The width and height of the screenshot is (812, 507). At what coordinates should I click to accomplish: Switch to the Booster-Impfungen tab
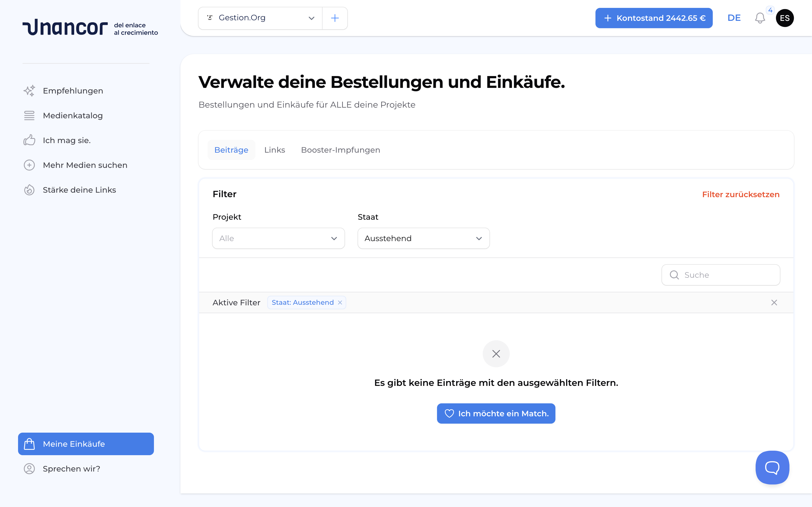pyautogui.click(x=340, y=150)
